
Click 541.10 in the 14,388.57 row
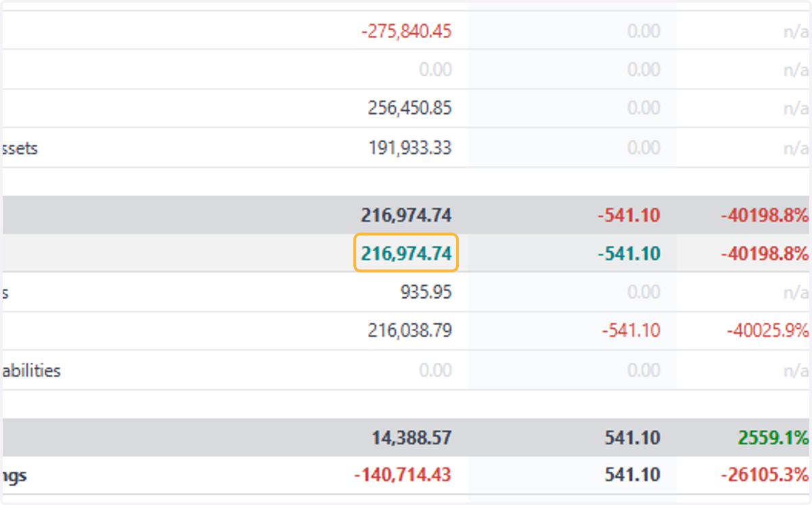[x=633, y=438]
